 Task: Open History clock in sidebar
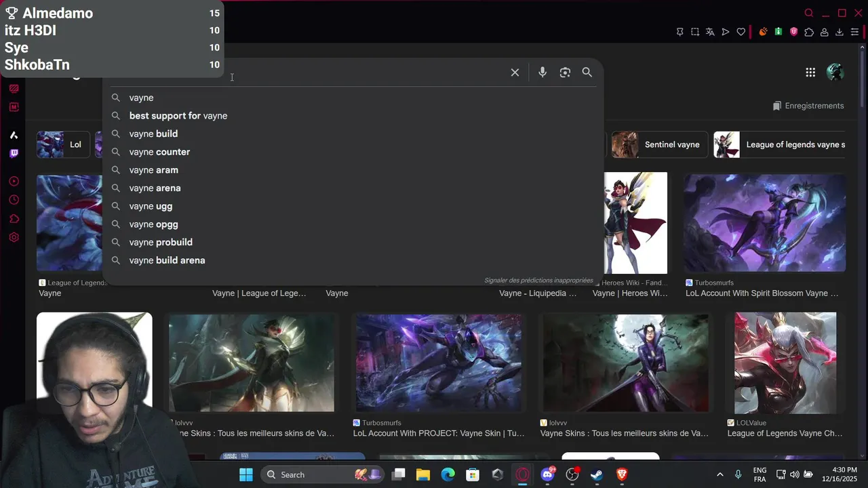click(14, 200)
